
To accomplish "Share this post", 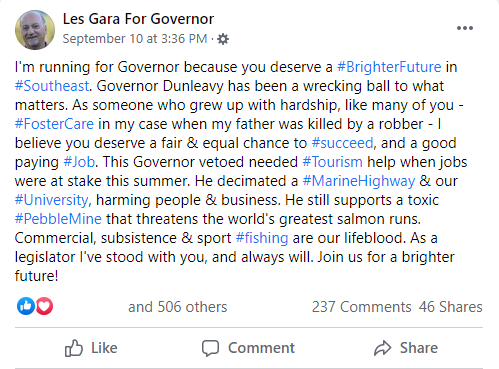I will point(406,348).
